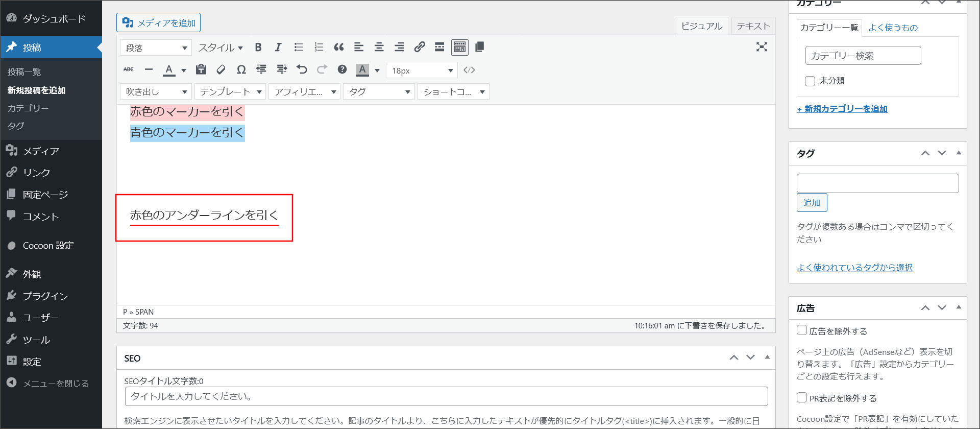
Task: Enter distraction-free fullscreen mode
Action: [762, 47]
